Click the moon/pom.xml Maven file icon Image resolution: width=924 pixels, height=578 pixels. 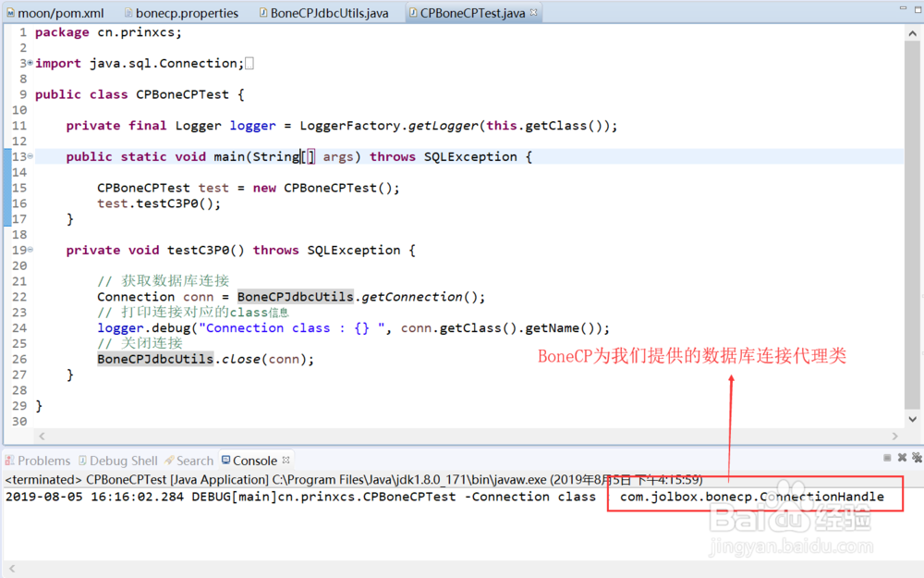10,12
